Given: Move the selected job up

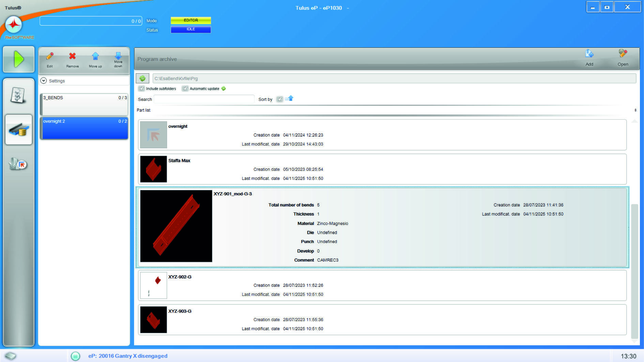Looking at the screenshot, I should click(x=95, y=57).
